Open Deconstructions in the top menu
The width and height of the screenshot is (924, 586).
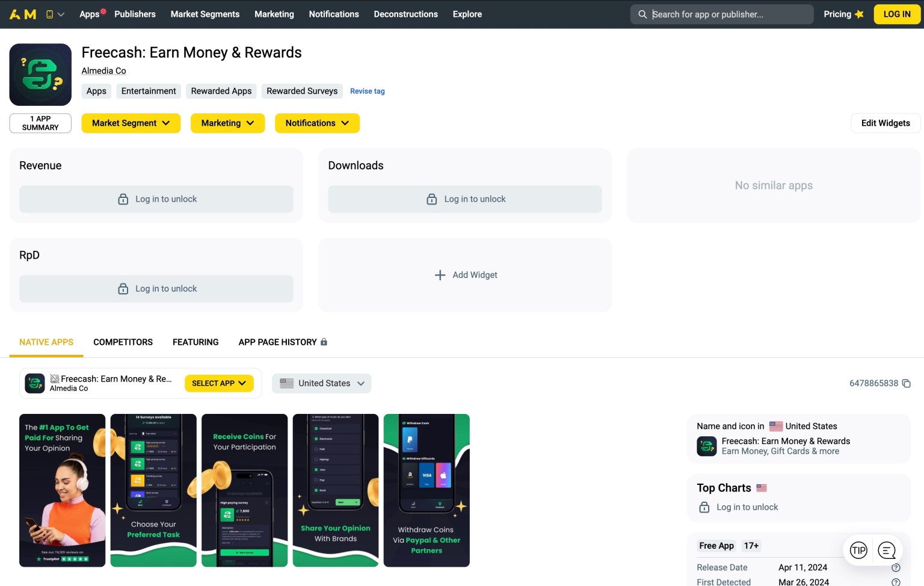(x=405, y=14)
